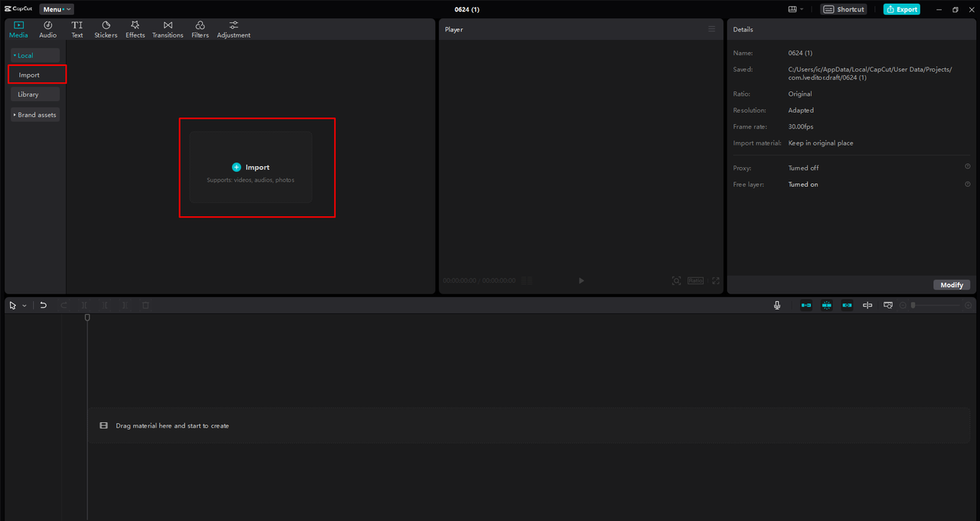Click the saved project path text
Viewport: 980px width, 521px height.
870,74
